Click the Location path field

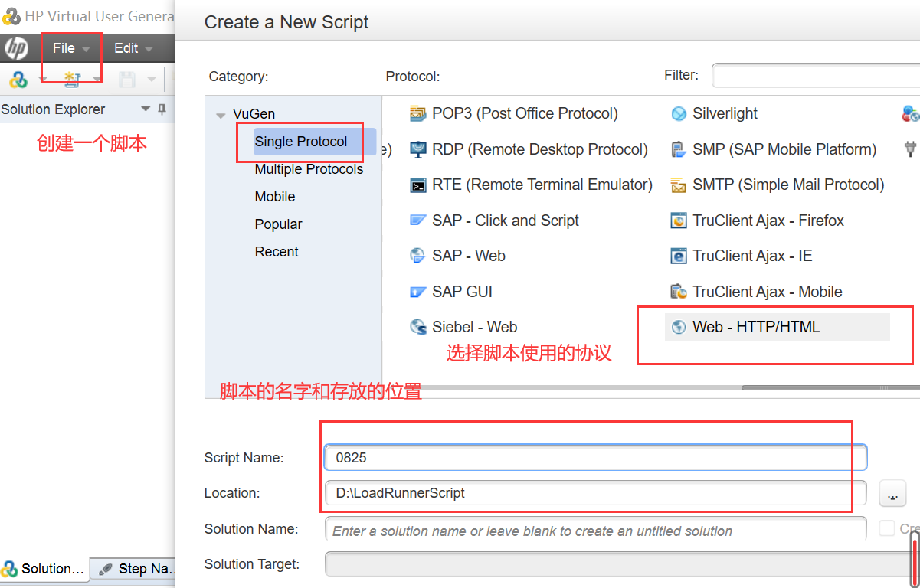pos(595,493)
